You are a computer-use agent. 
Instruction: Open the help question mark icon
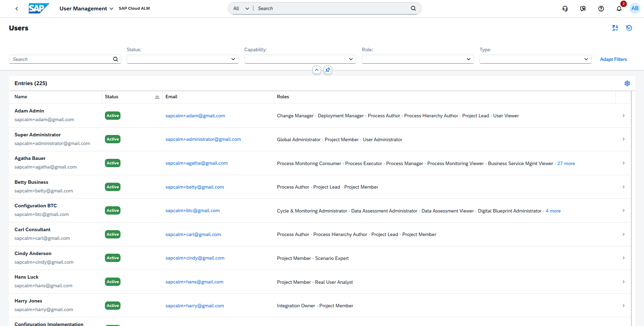tap(601, 9)
